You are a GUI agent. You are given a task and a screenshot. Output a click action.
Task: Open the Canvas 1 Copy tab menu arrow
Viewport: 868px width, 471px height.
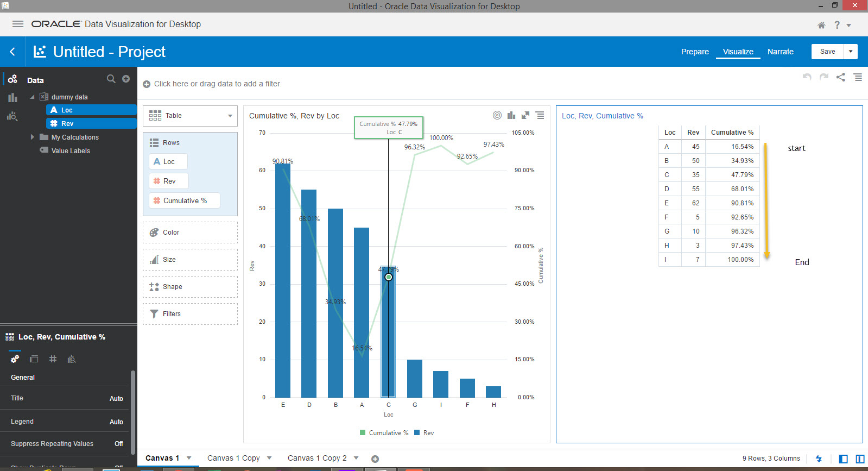269,458
